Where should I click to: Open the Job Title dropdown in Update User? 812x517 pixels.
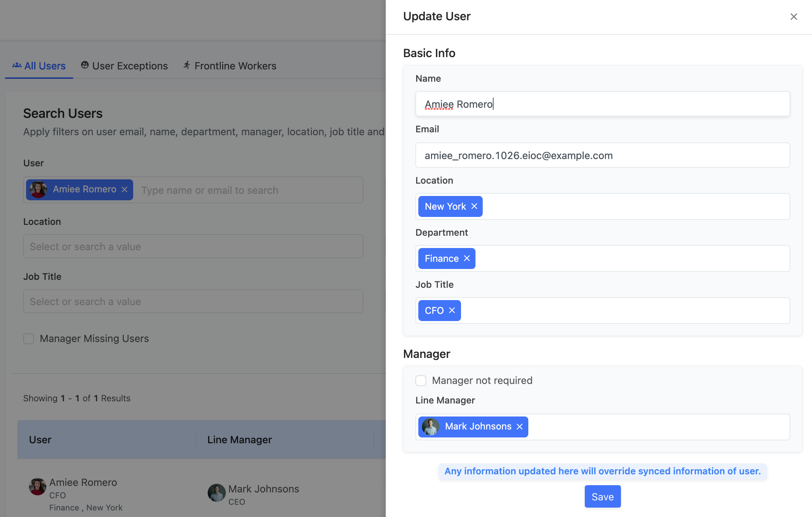point(602,311)
